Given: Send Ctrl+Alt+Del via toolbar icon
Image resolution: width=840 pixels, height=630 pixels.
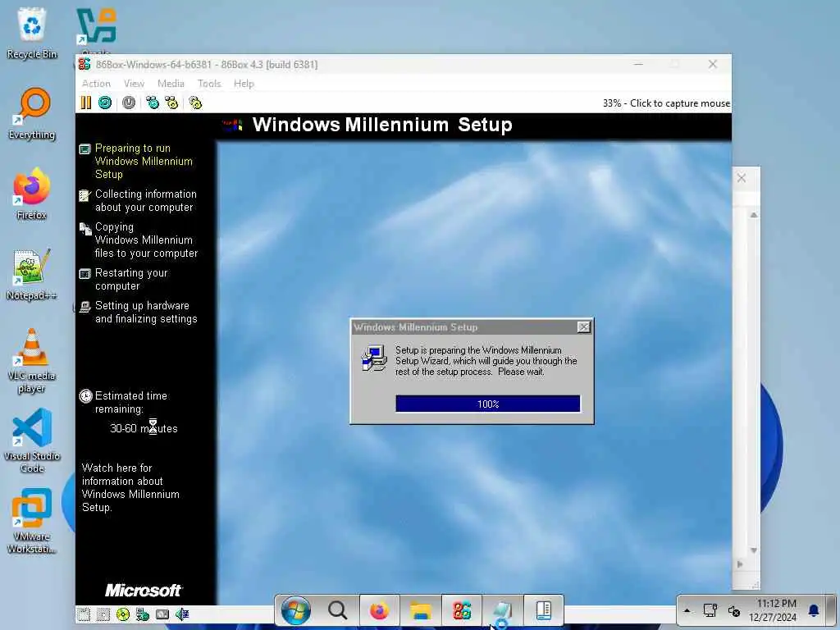Looking at the screenshot, I should tap(153, 103).
